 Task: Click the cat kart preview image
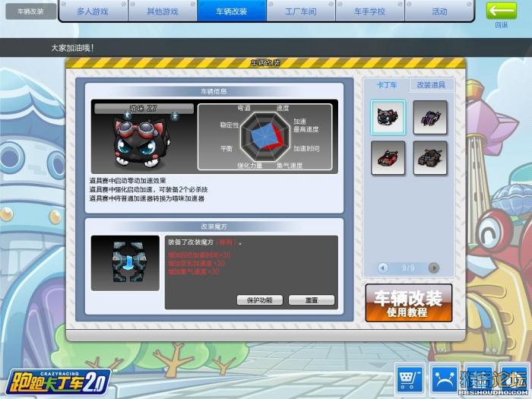[143, 141]
